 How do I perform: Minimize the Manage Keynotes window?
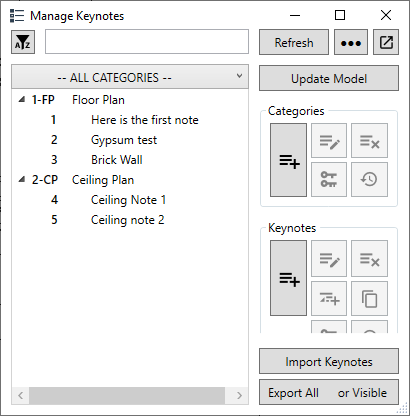pyautogui.click(x=295, y=15)
